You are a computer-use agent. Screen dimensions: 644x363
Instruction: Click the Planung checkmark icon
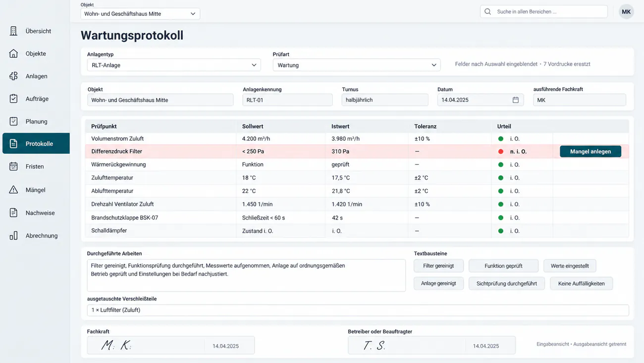[x=13, y=121]
